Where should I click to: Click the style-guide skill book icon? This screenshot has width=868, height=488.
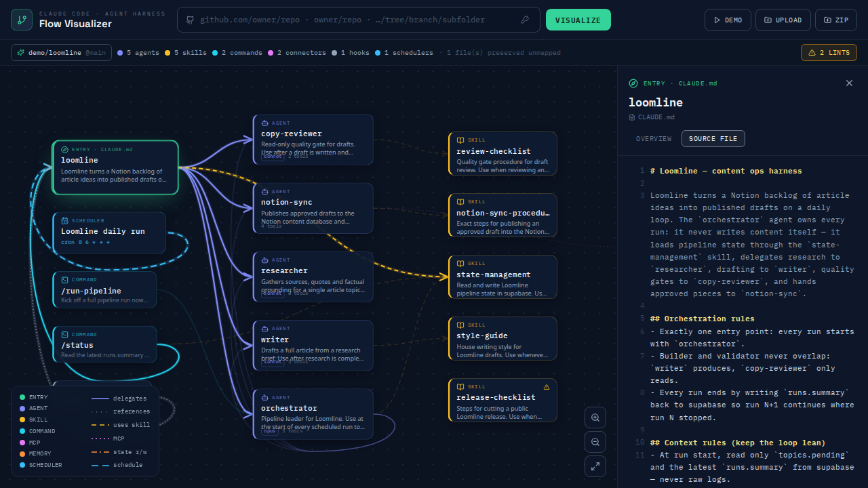click(x=461, y=325)
